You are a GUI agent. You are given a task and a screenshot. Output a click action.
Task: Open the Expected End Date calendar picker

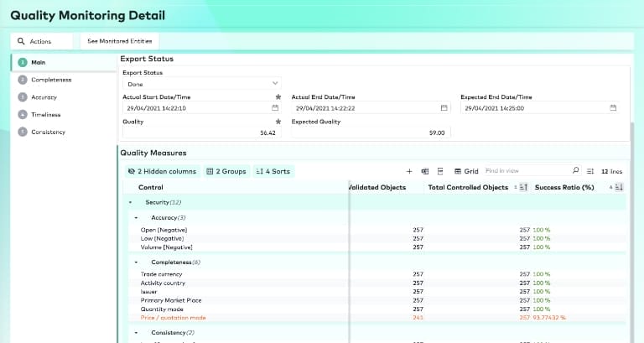tap(613, 108)
